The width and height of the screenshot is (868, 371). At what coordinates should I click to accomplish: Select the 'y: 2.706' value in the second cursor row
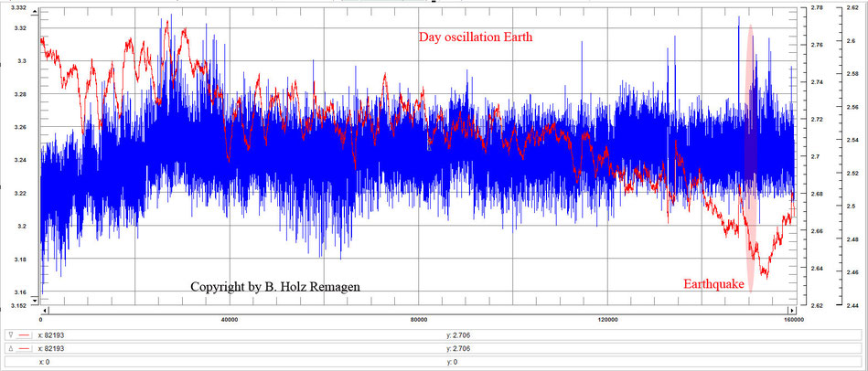coord(458,348)
